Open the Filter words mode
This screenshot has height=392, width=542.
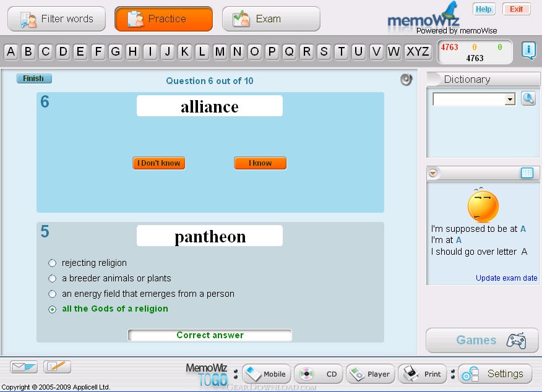coord(57,19)
